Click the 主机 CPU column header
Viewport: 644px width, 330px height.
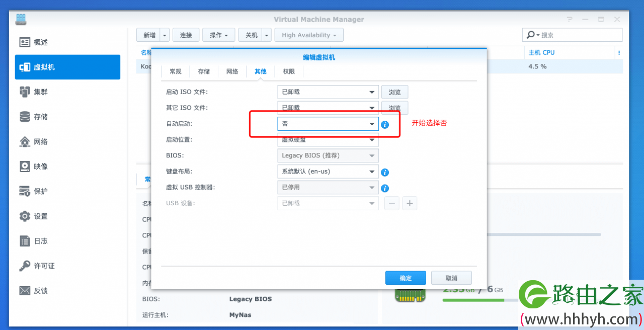541,52
